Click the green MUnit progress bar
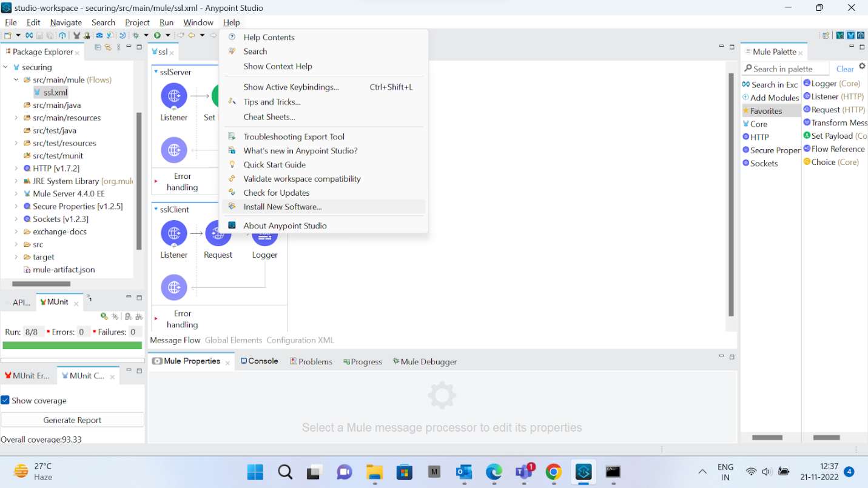Viewport: 868px width, 488px height. point(72,346)
